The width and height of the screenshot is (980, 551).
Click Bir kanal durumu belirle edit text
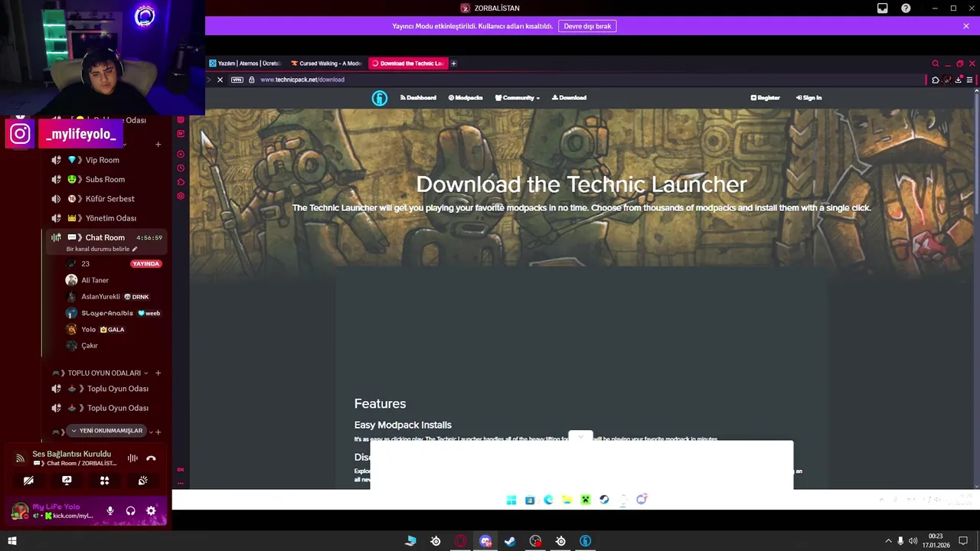(x=102, y=249)
